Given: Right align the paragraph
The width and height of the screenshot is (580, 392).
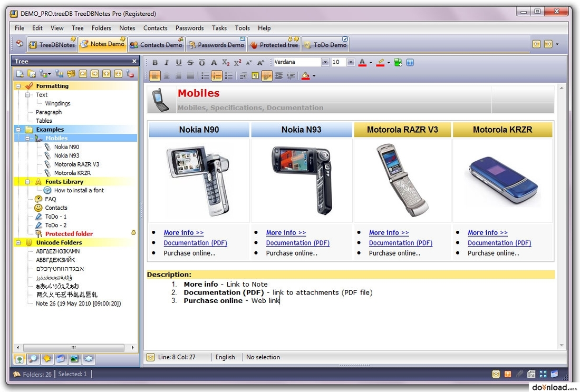Looking at the screenshot, I should click(x=178, y=76).
